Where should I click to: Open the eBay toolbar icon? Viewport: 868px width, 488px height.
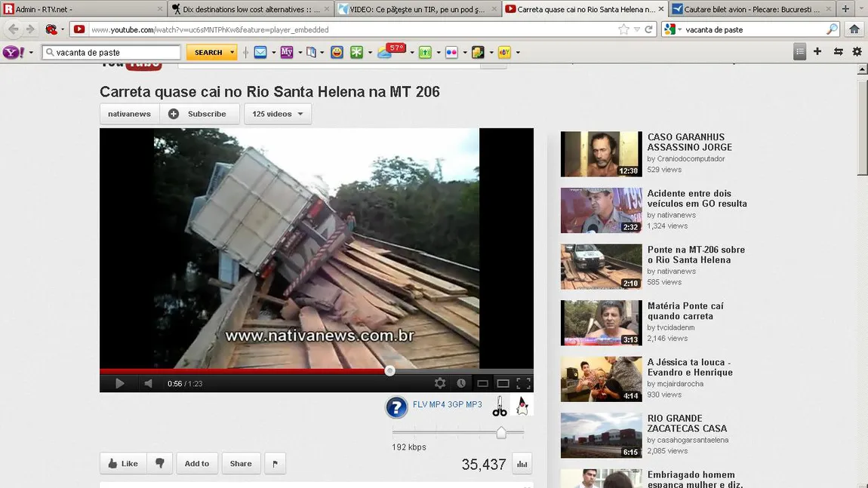click(504, 52)
